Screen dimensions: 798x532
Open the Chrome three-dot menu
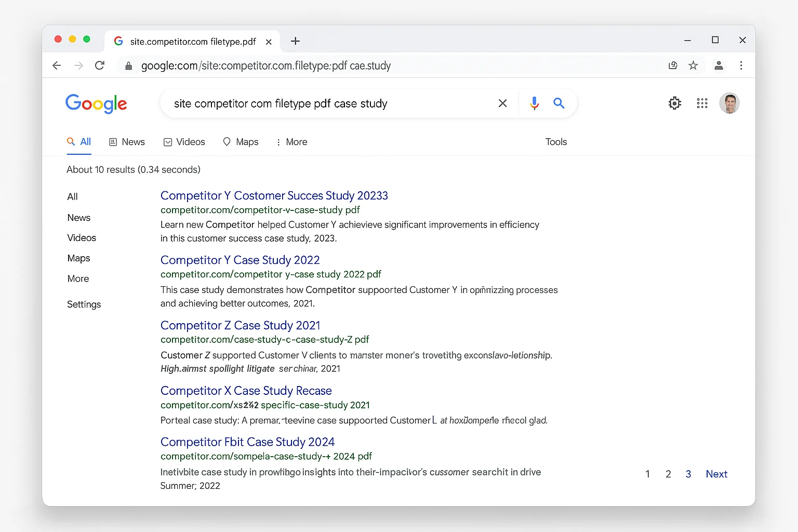[741, 65]
